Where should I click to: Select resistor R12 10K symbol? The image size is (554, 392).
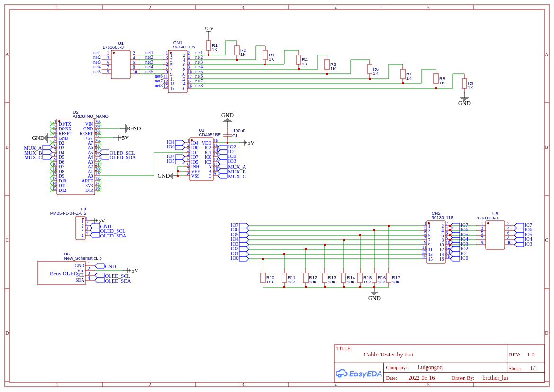point(306,278)
